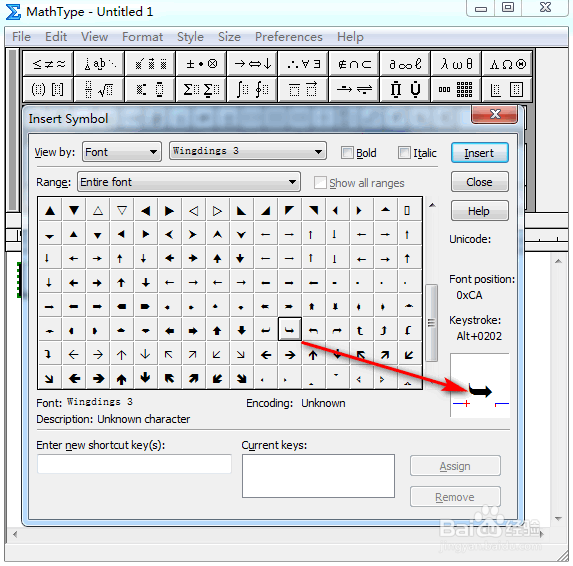
Task: Tick the Show all ranges checkbox
Action: point(320,182)
